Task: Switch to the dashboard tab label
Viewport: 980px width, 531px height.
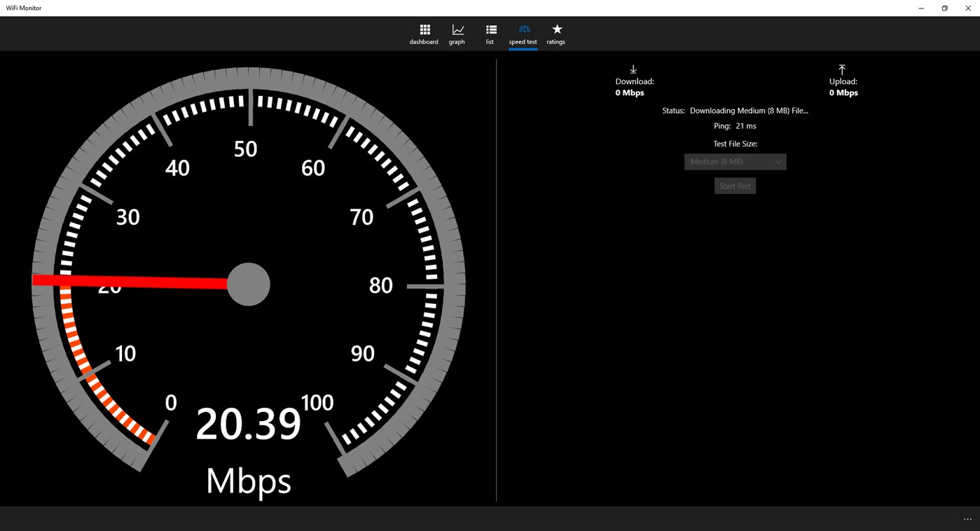Action: pyautogui.click(x=424, y=41)
